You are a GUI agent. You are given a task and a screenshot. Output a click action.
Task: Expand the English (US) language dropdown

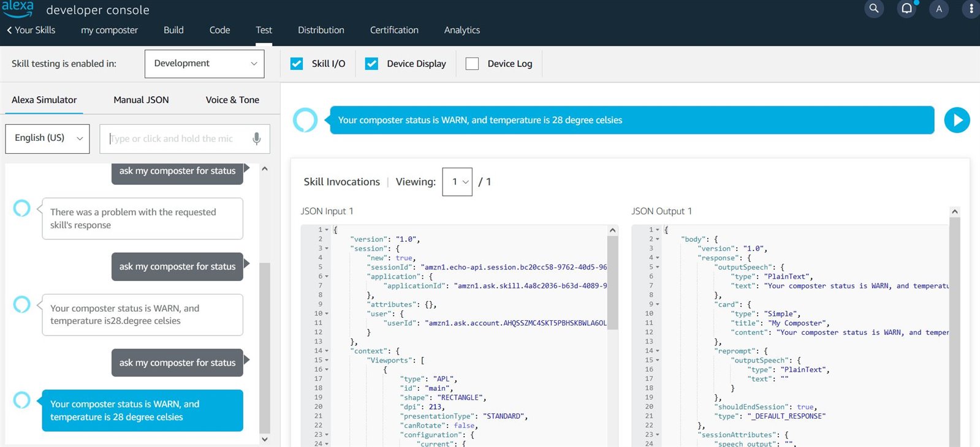48,138
